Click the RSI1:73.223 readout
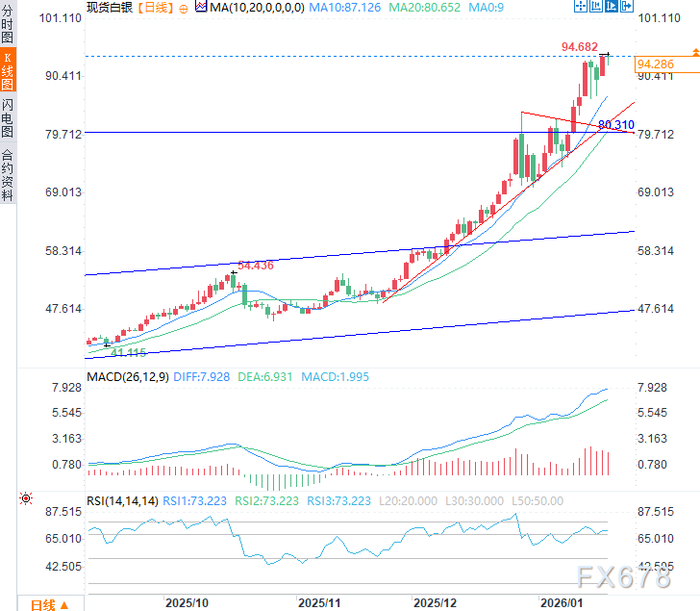 coord(194,501)
